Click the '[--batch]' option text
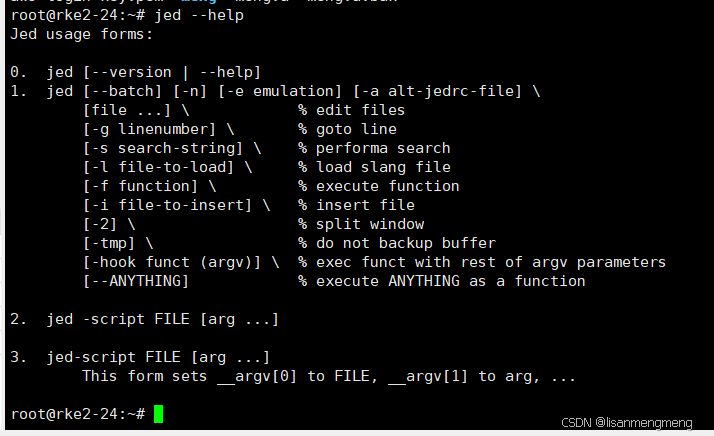This screenshot has width=714, height=436. [122, 92]
